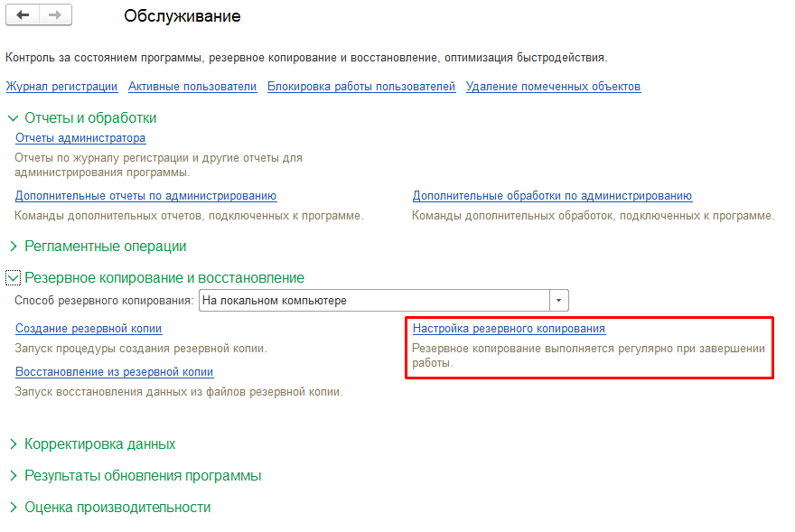Click the Способ резервного копирования field
Viewport: 795px width, 532px height.
tap(374, 301)
